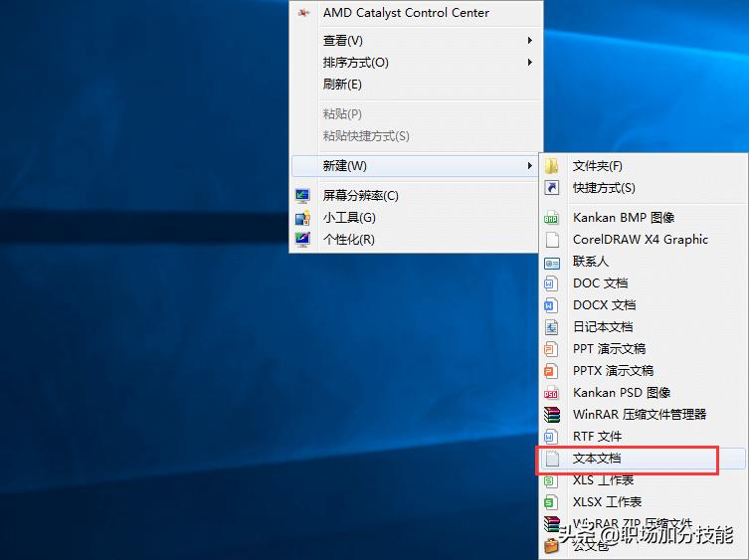Image resolution: width=749 pixels, height=560 pixels.
Task: Create a new 联系人 contact
Action: point(643,262)
